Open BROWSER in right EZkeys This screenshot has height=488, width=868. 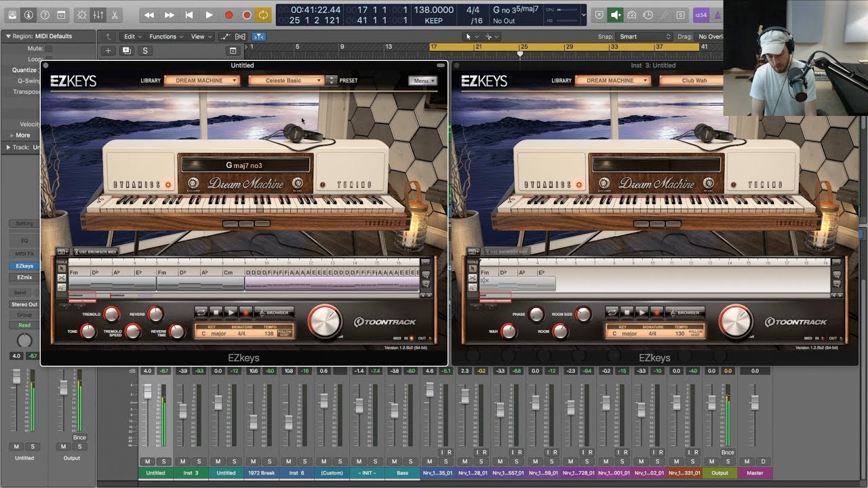(x=685, y=312)
